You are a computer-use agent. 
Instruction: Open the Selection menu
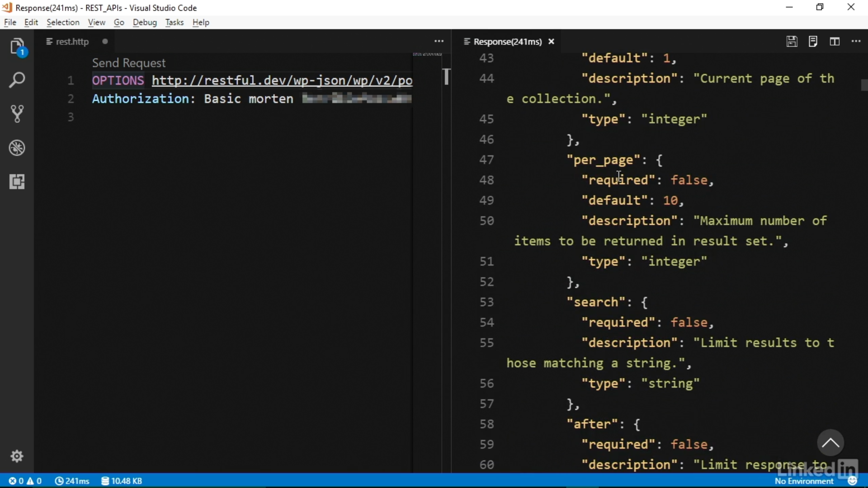(63, 22)
